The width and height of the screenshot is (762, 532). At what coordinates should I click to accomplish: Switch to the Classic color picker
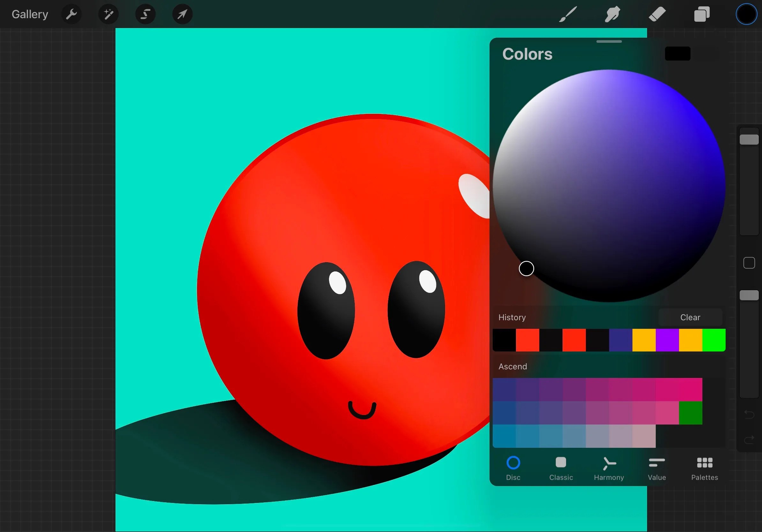pos(561,468)
